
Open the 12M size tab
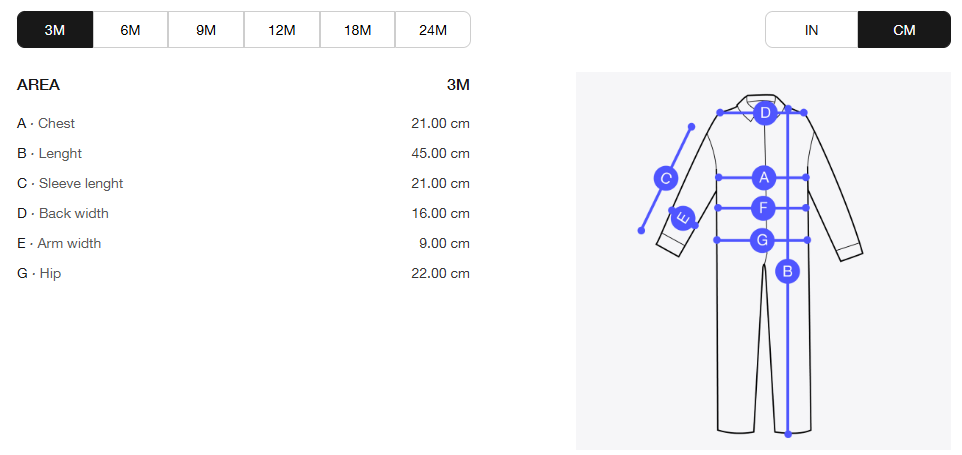tap(282, 29)
